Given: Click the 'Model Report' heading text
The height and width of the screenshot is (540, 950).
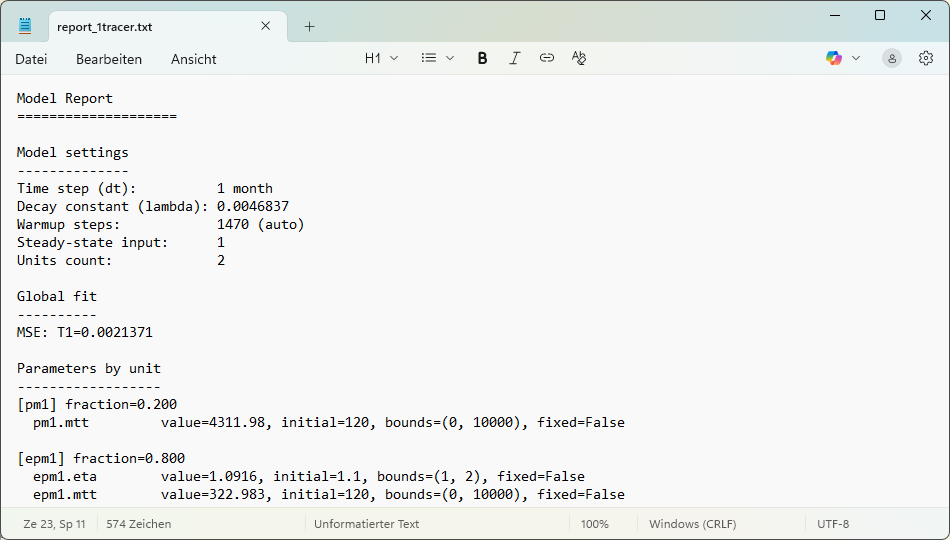Looking at the screenshot, I should tap(65, 98).
